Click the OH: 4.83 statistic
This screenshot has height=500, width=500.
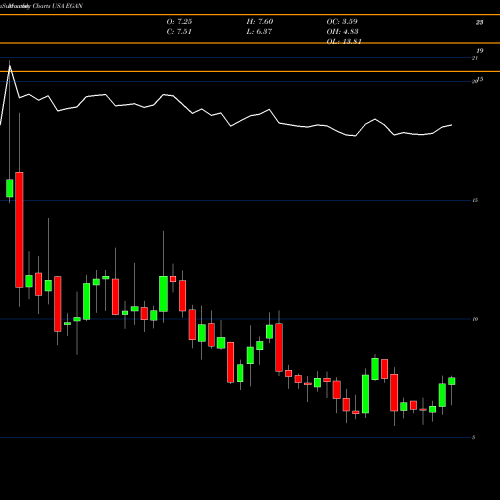tap(342, 32)
